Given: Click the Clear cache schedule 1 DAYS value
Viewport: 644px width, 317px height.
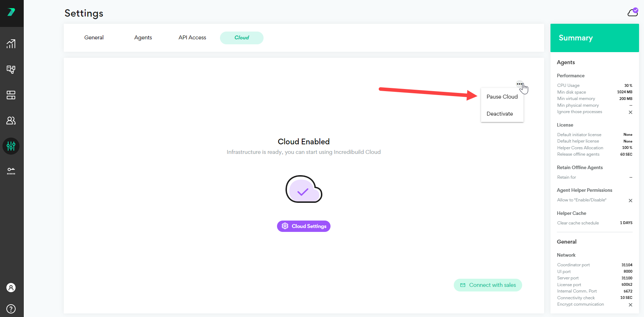Looking at the screenshot, I should coord(626,223).
